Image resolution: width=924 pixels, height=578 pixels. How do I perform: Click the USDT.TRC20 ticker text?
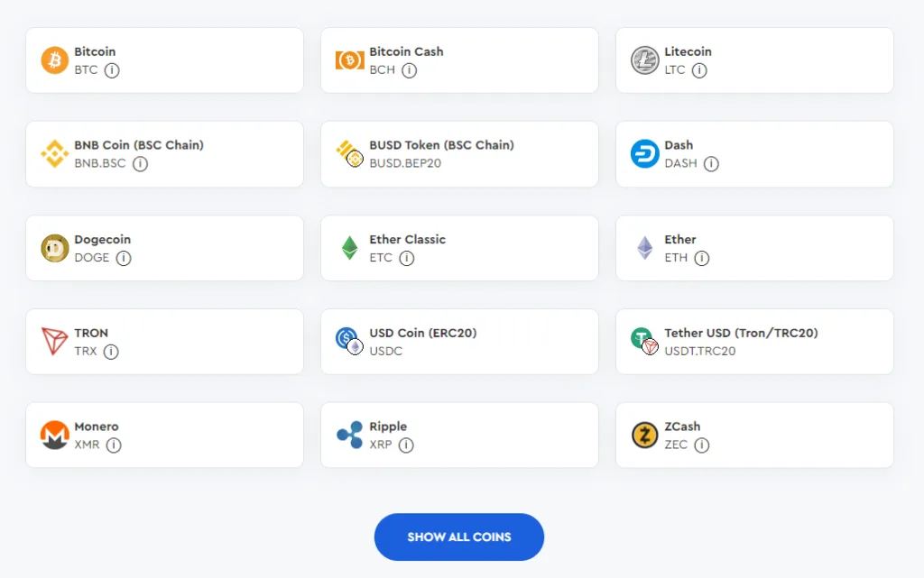pos(700,351)
